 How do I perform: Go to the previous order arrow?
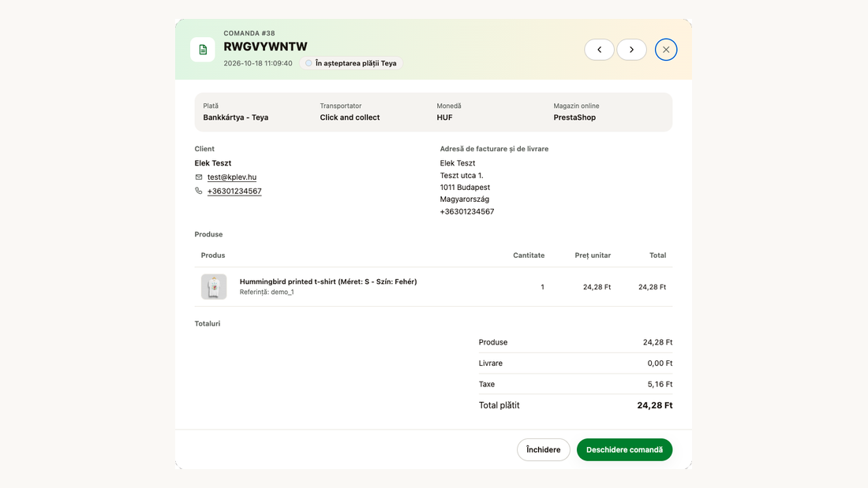click(x=599, y=50)
